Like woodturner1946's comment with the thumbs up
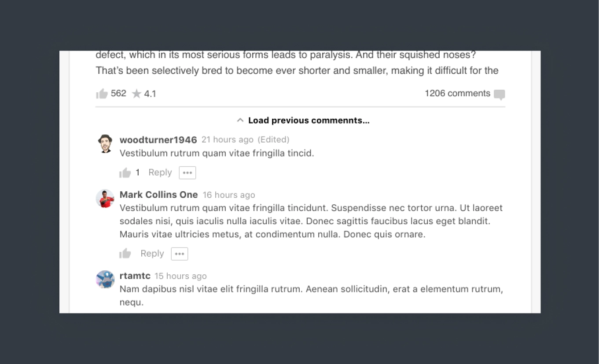This screenshot has height=364, width=599. pos(125,172)
